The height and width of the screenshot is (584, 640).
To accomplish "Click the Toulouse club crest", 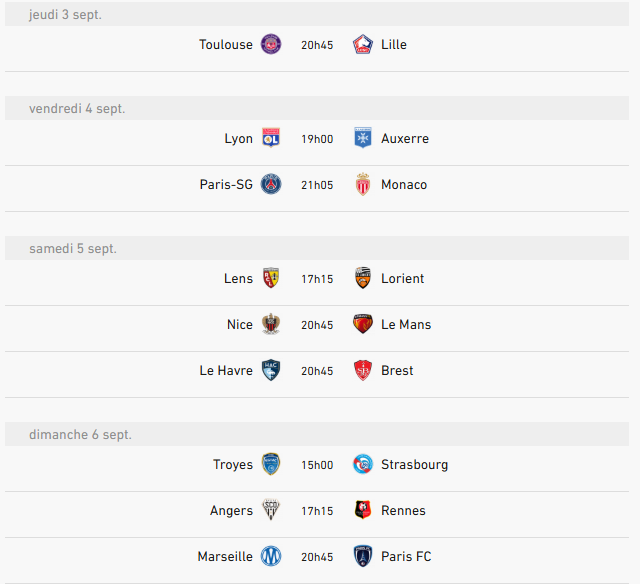I will [271, 44].
